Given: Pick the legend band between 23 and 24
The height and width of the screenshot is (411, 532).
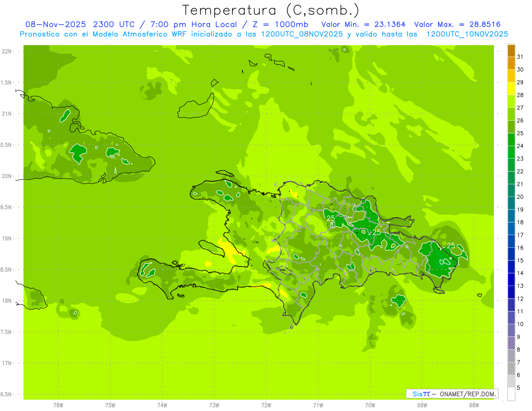Looking at the screenshot, I should coord(511,152).
